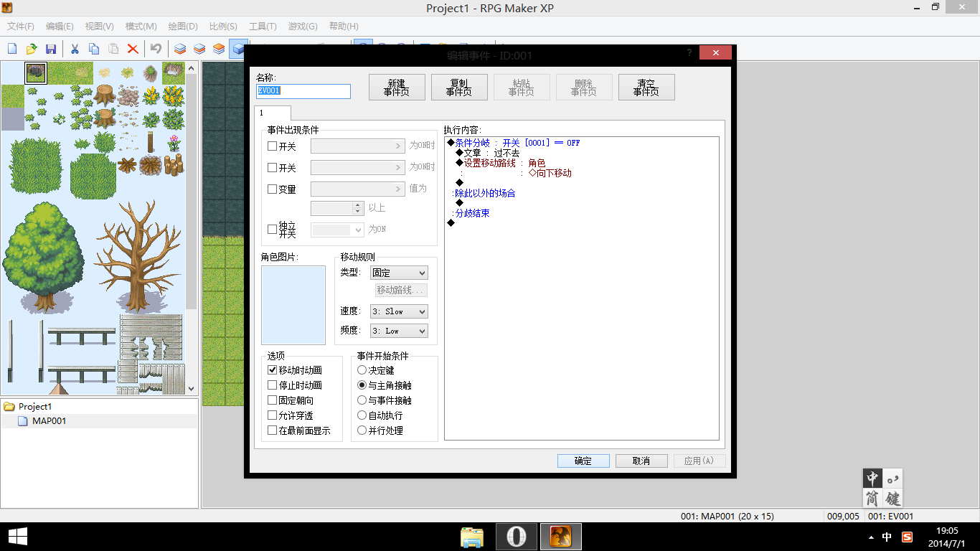This screenshot has width=980, height=551.
Task: Click the New Project toolbar icon
Action: [12, 49]
